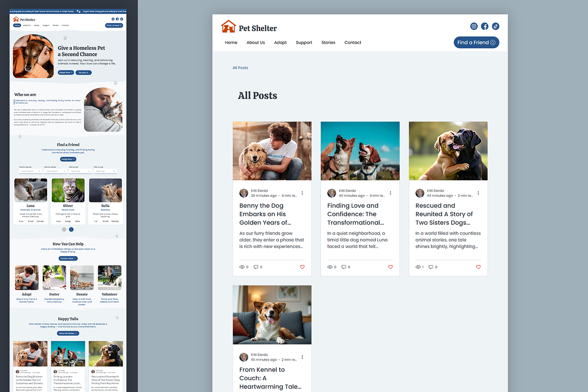Open Stories in the right page navigation
The height and width of the screenshot is (392, 588).
coord(328,43)
